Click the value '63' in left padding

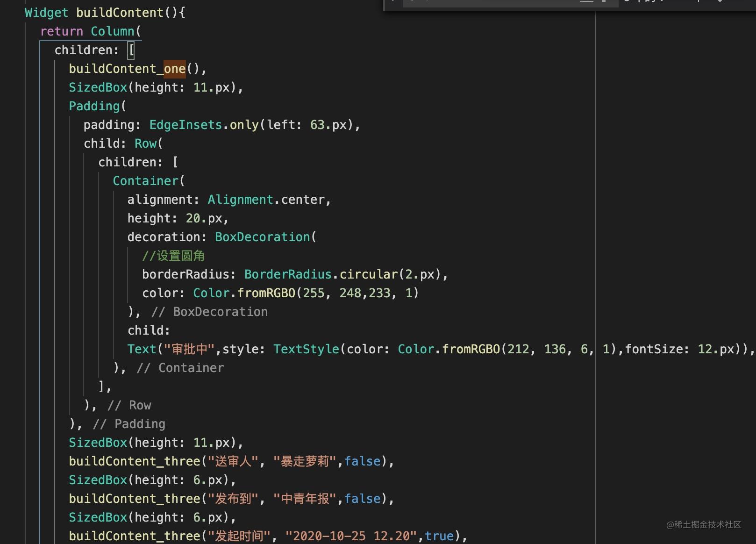coord(317,125)
